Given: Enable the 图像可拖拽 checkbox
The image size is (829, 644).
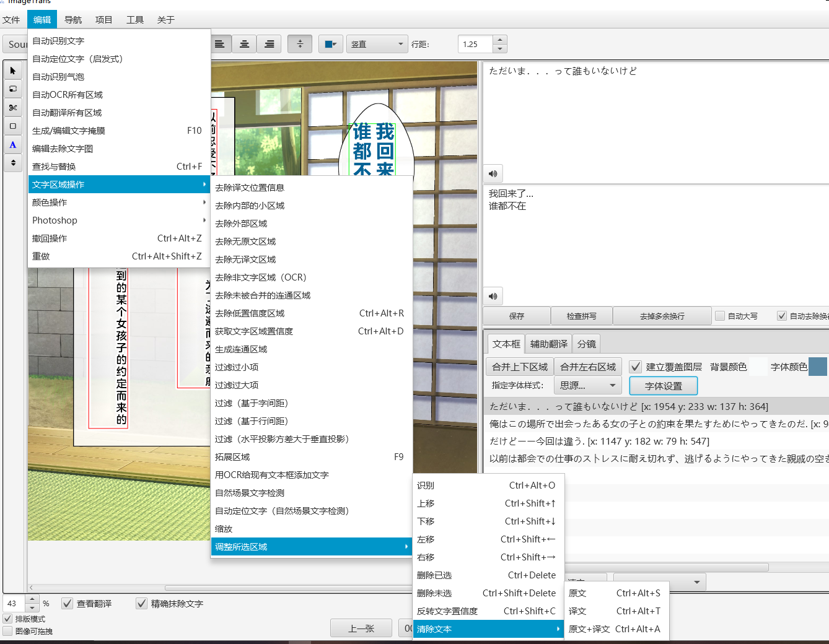Looking at the screenshot, I should (7, 631).
